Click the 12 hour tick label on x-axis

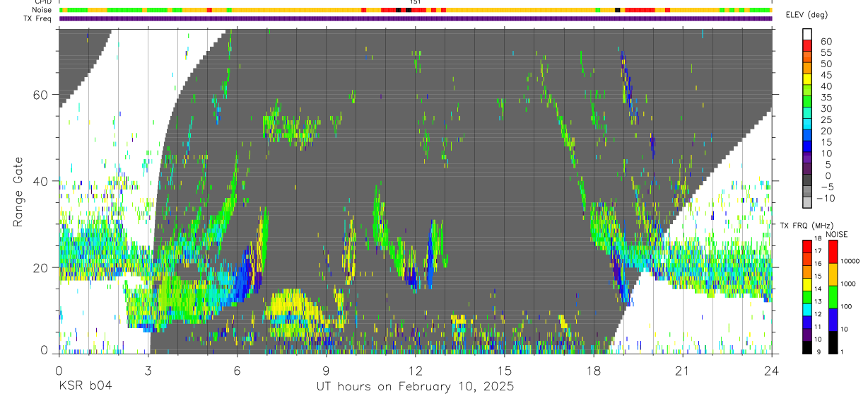[x=415, y=371]
